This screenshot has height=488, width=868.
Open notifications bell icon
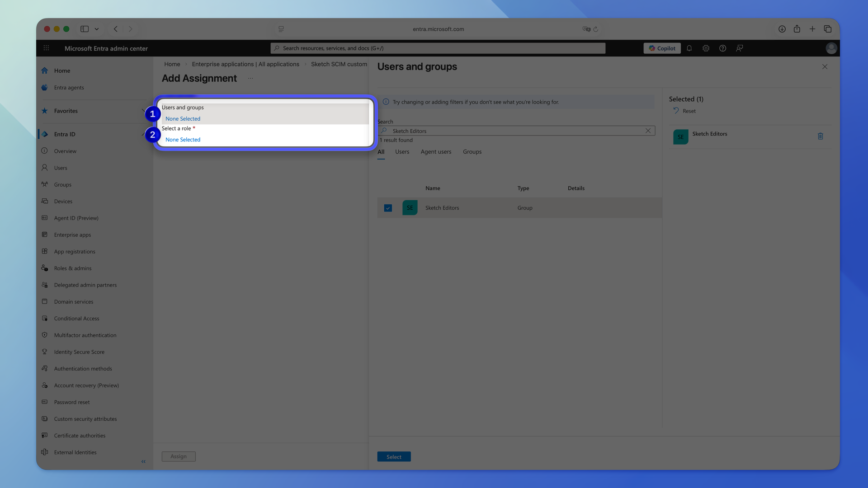click(689, 48)
